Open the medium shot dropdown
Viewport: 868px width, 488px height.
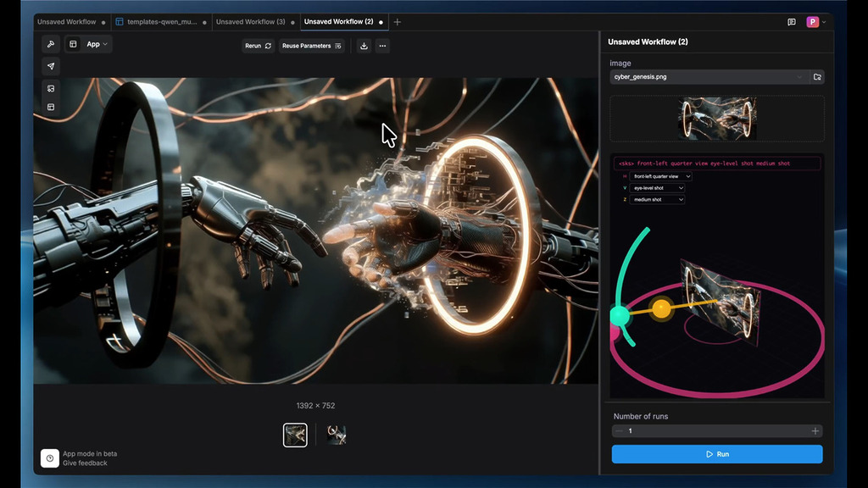pos(658,200)
